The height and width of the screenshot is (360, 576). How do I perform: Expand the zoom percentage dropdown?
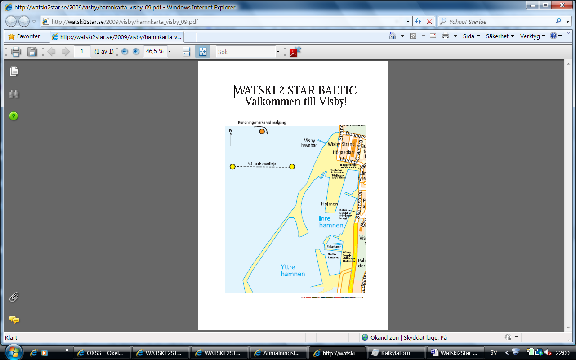tap(169, 52)
